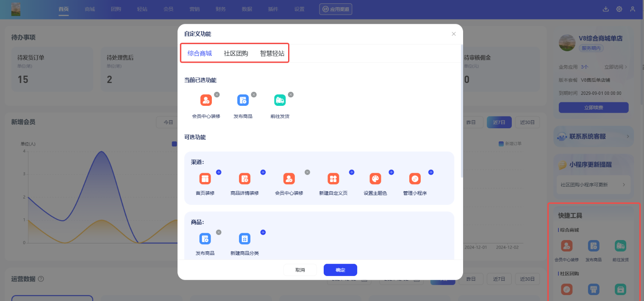Add 首页装修 using its plus badge
Screen dimensions: 644x301
click(x=219, y=172)
